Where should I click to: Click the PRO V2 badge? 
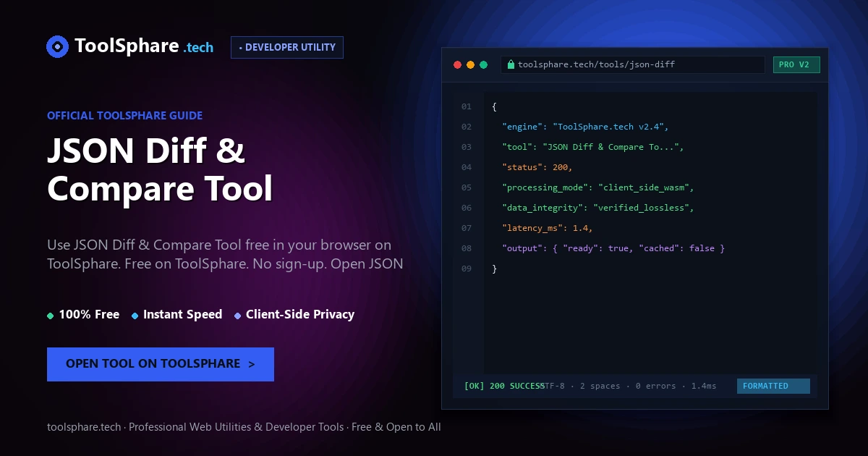click(796, 65)
